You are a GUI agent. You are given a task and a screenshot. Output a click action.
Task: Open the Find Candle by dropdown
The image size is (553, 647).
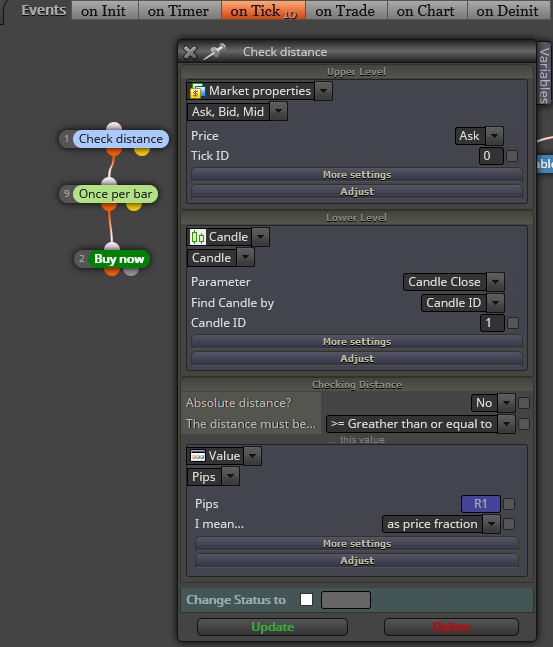point(495,303)
